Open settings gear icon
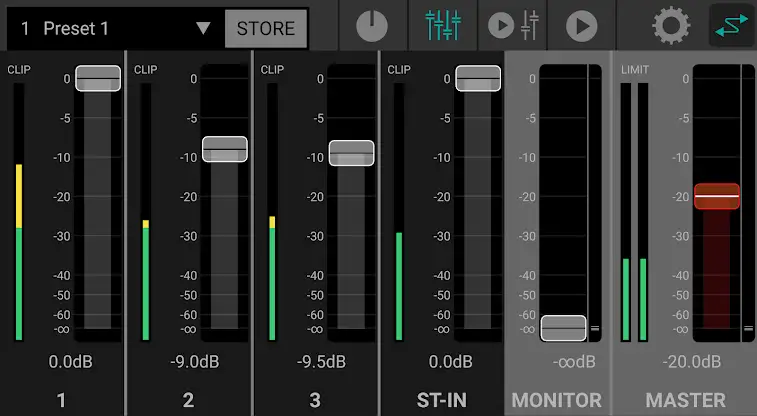 pyautogui.click(x=671, y=26)
